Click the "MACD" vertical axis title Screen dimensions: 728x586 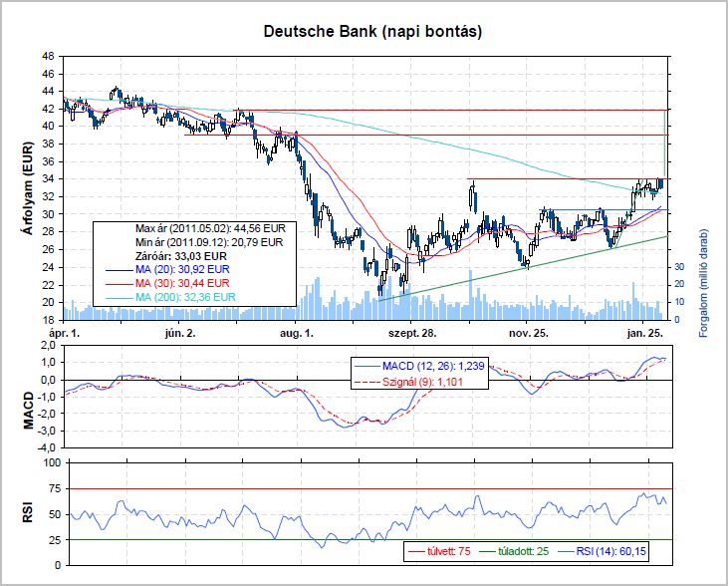point(28,410)
